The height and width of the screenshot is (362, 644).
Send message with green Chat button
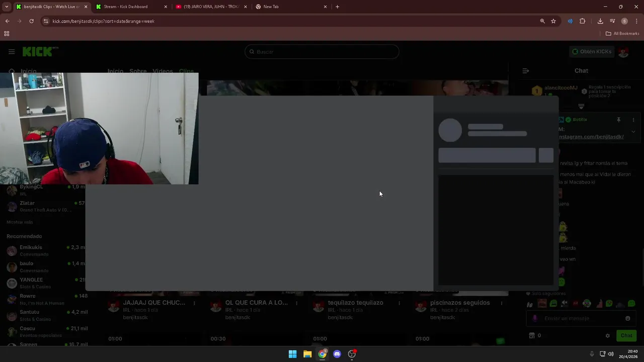626,335
